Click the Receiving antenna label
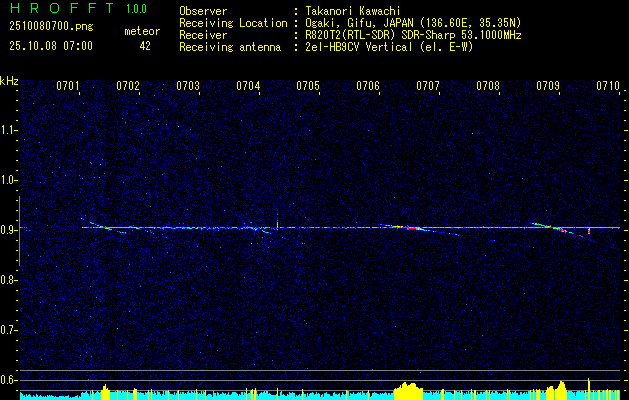The height and width of the screenshot is (400, 629). pos(230,47)
